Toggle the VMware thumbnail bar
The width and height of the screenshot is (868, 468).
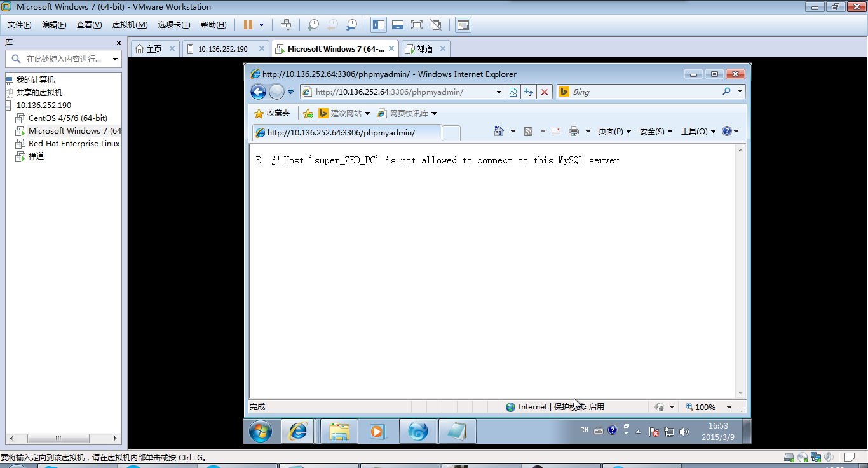click(398, 25)
